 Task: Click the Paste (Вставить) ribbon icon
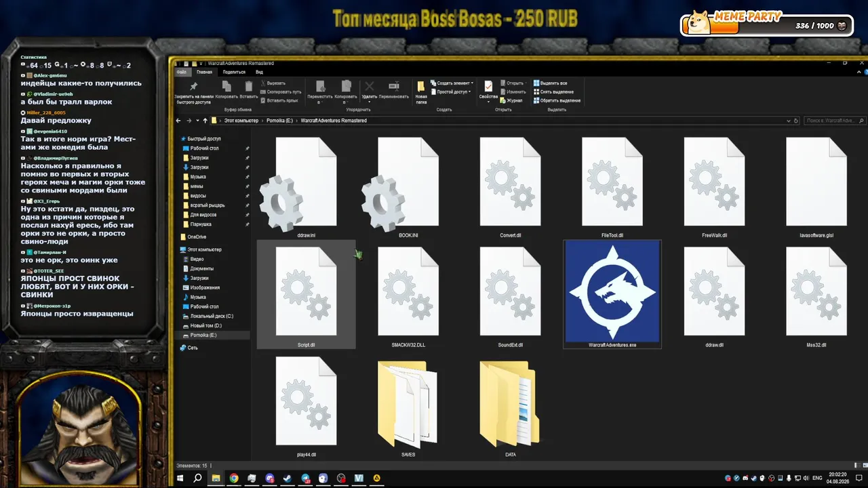tap(248, 87)
